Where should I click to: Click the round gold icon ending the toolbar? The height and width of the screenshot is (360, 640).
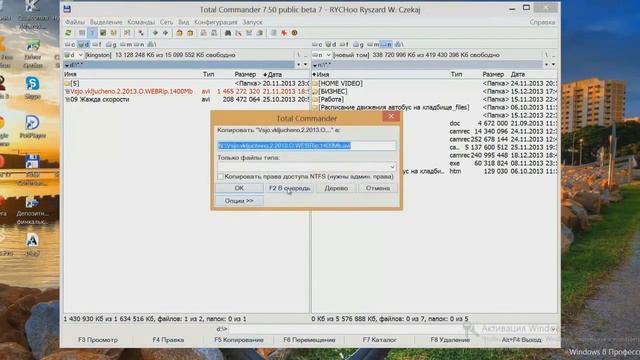pyautogui.click(x=294, y=33)
